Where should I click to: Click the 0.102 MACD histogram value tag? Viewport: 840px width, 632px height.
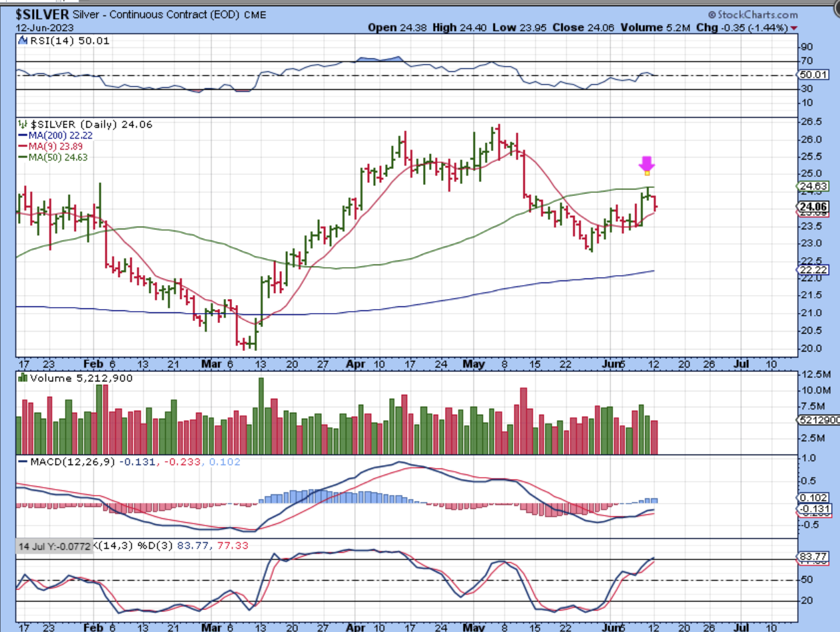click(813, 497)
